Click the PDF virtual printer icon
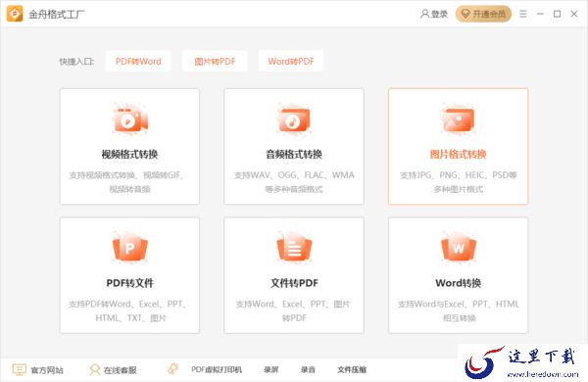Viewport: 588px width, 382px height. 173,369
